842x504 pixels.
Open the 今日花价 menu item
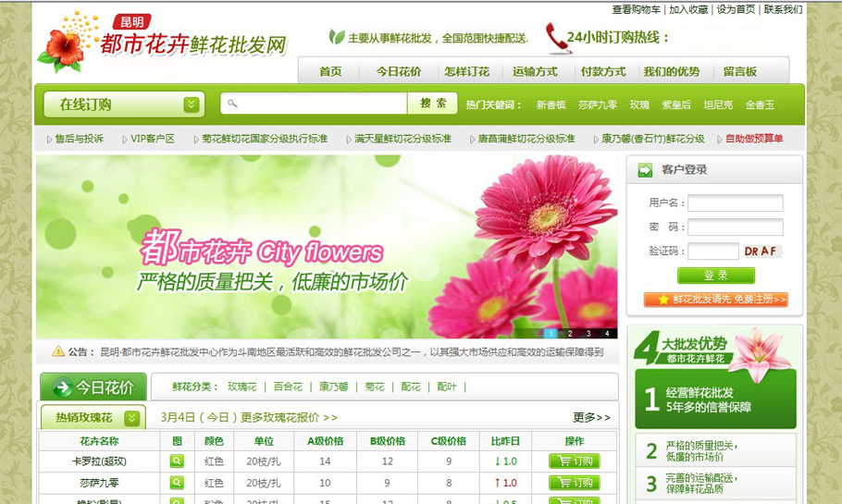(x=399, y=71)
